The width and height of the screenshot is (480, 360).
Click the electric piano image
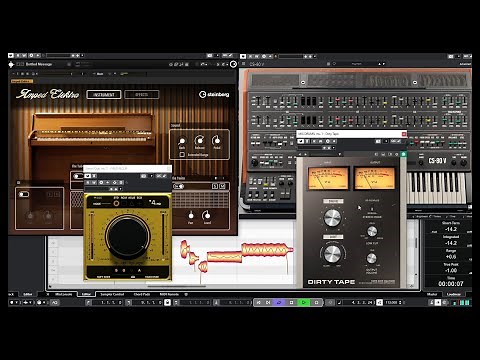tap(92, 140)
